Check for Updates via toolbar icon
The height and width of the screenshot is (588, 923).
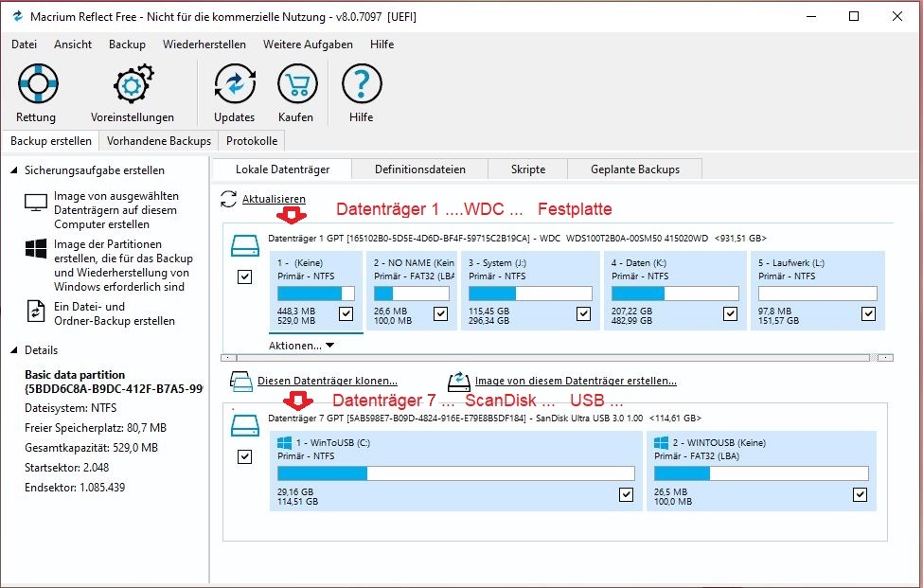click(x=235, y=83)
